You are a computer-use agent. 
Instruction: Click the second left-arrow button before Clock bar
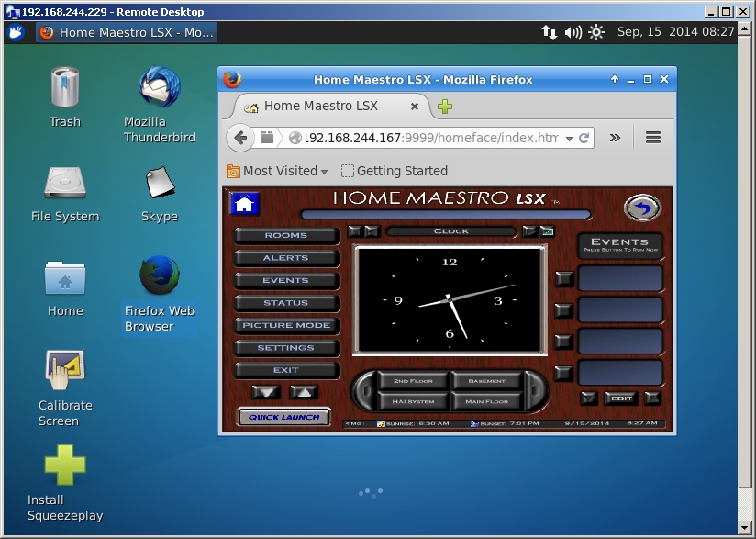click(372, 231)
